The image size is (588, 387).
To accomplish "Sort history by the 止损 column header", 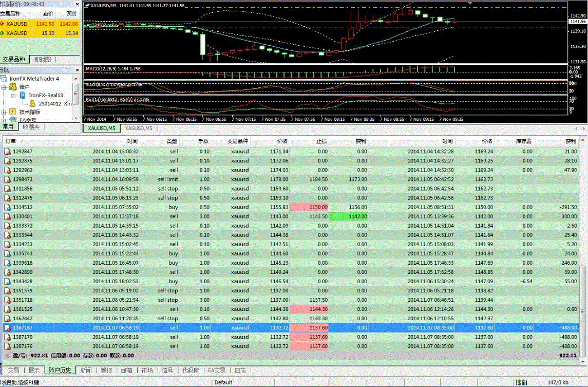I will coord(309,141).
